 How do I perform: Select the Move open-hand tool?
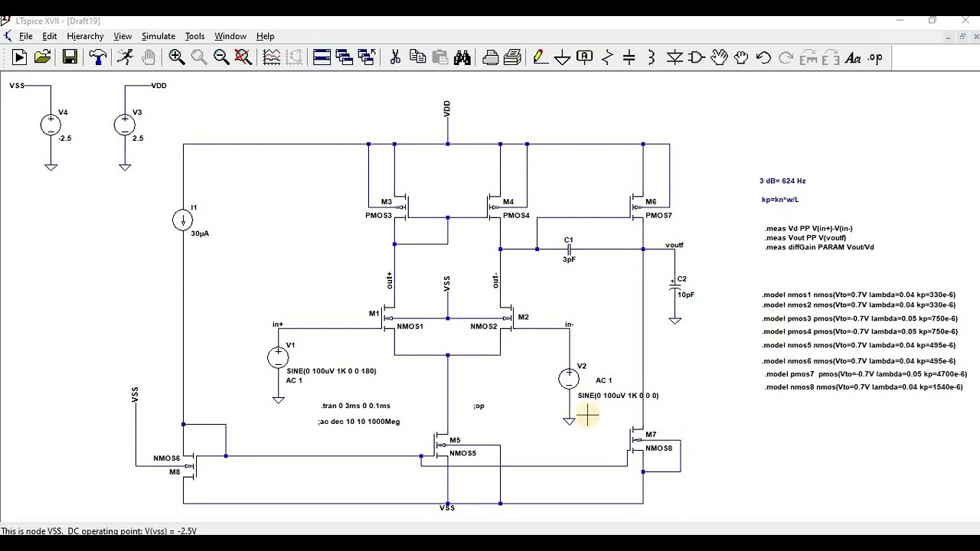pos(719,57)
